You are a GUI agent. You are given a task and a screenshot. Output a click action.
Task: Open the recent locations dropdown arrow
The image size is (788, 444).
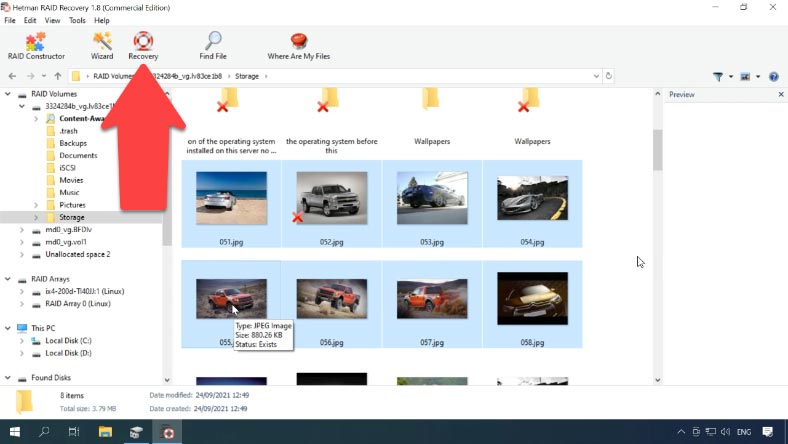click(44, 76)
